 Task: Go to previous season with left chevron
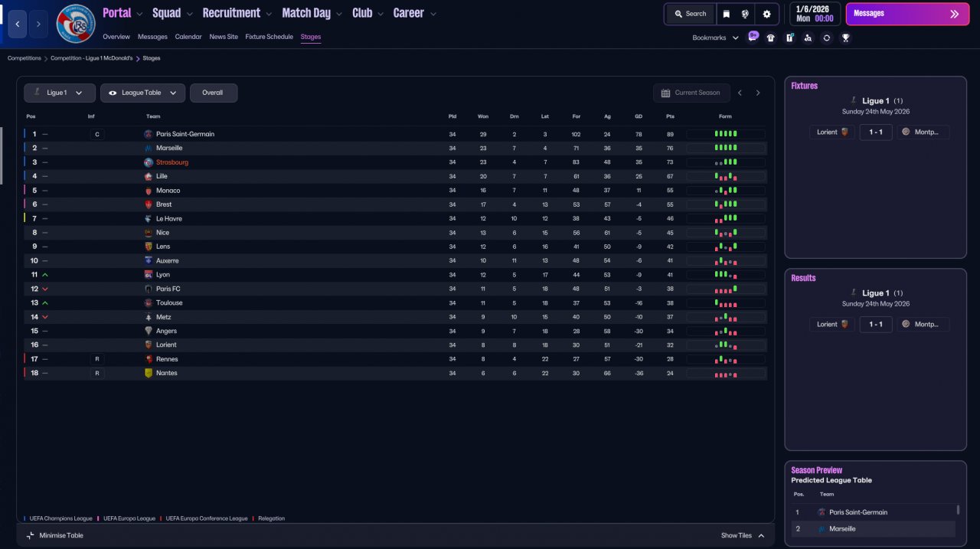(x=740, y=93)
